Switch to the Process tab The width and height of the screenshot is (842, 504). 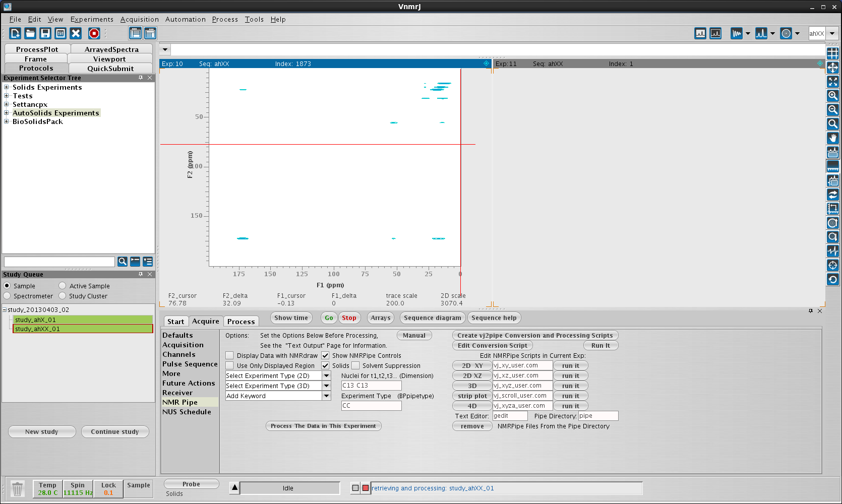[x=241, y=322]
